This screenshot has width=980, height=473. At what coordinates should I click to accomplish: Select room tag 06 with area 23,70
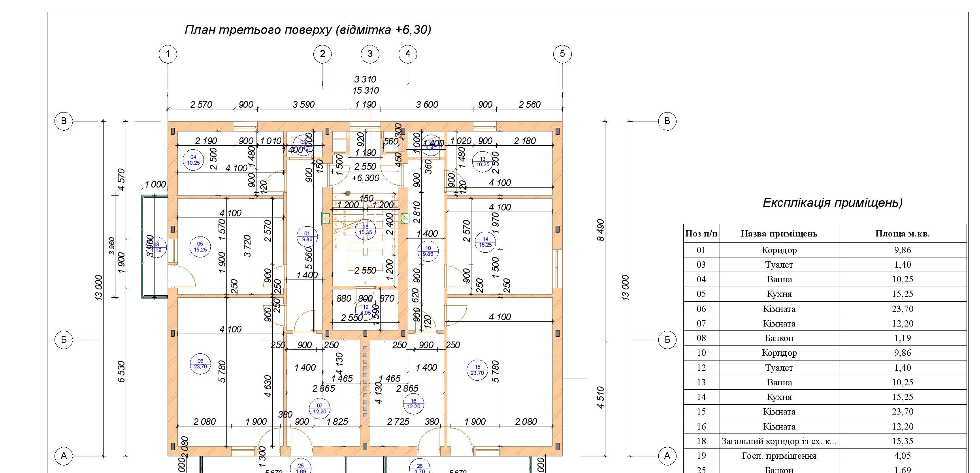coord(200,364)
